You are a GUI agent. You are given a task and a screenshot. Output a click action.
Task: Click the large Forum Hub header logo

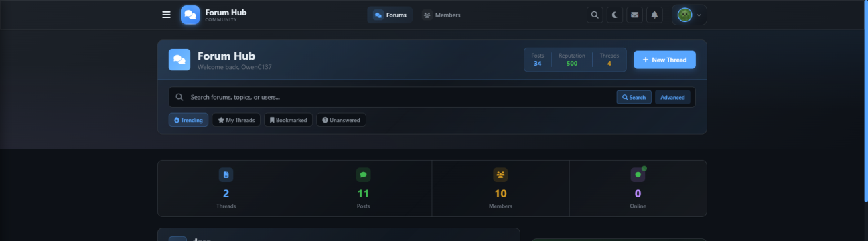[x=179, y=60]
